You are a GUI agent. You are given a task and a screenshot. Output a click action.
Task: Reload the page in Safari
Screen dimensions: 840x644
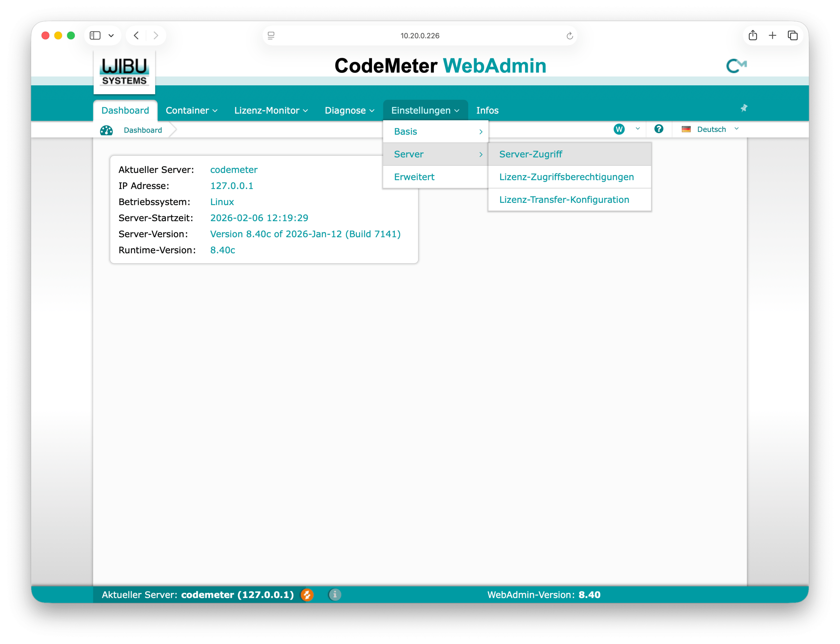click(x=569, y=36)
